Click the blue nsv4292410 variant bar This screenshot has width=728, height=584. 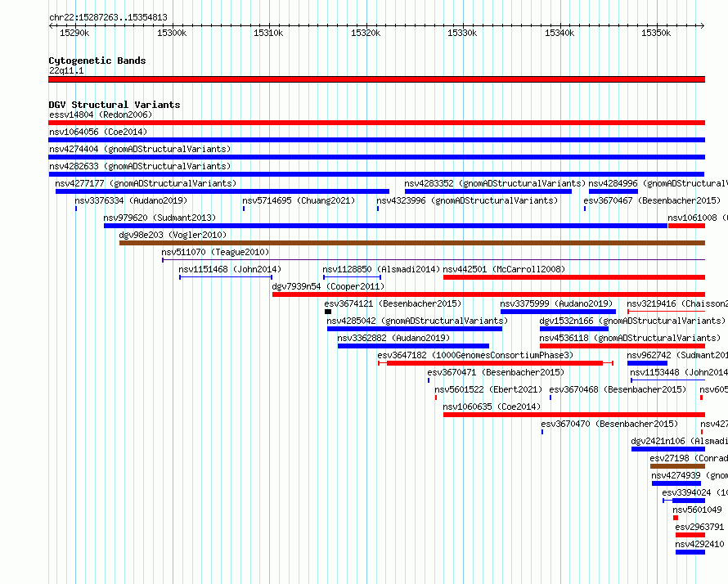coord(690,552)
